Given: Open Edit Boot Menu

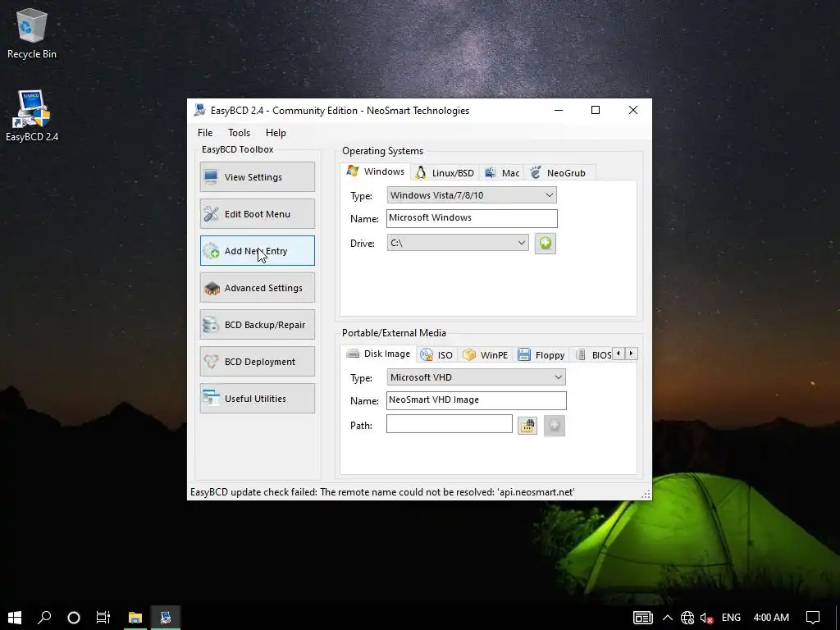Looking at the screenshot, I should coord(257,214).
